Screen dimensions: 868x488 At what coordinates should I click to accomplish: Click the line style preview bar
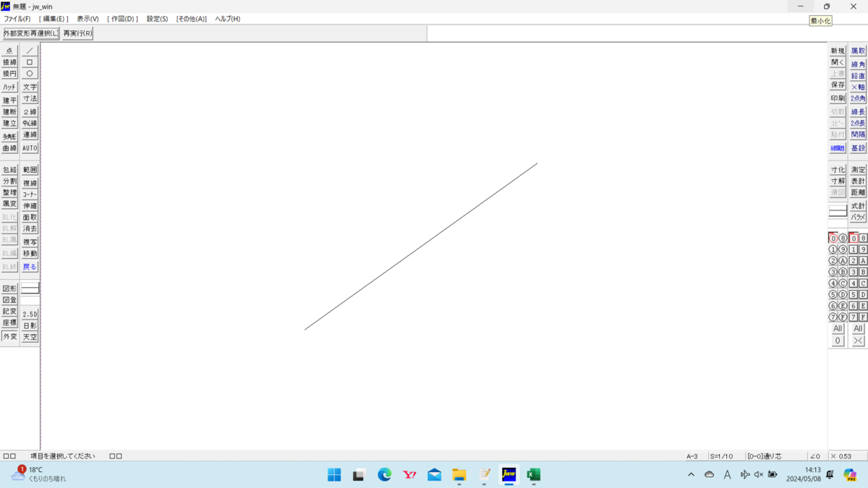(x=837, y=209)
